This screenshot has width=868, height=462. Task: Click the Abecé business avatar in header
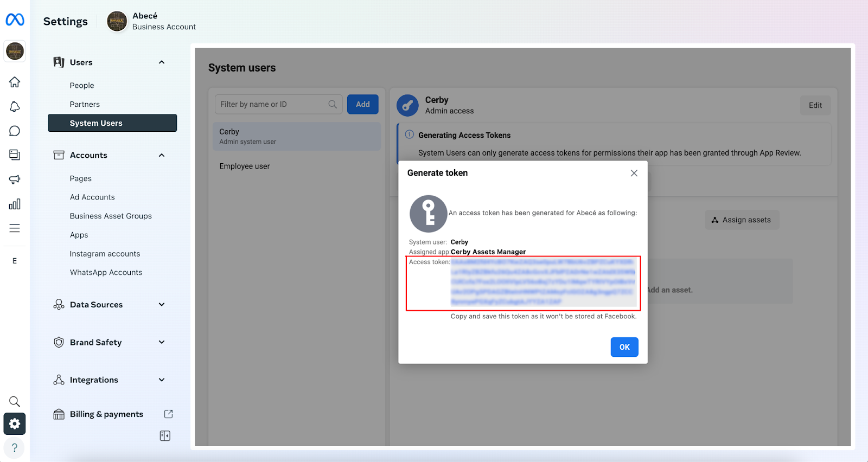(117, 21)
